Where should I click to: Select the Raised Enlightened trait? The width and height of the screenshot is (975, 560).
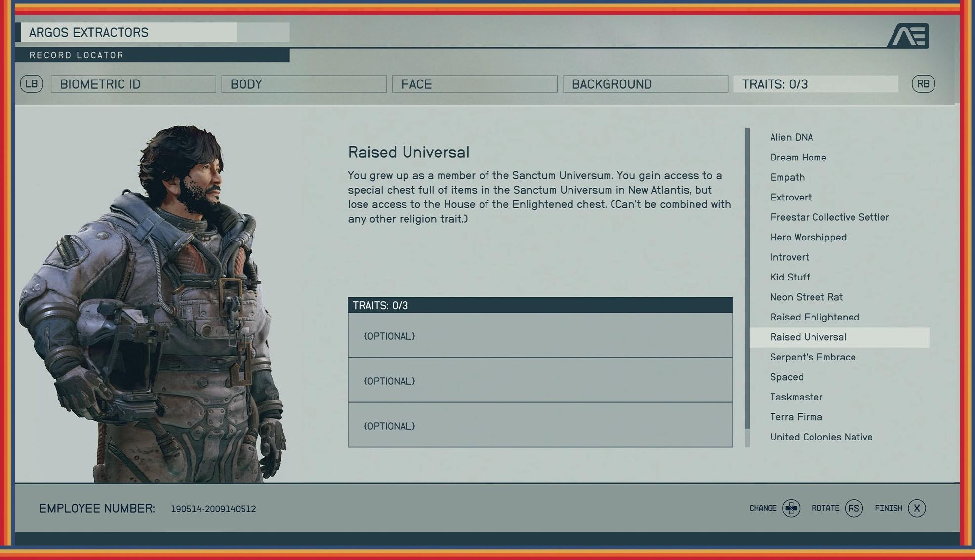click(814, 317)
